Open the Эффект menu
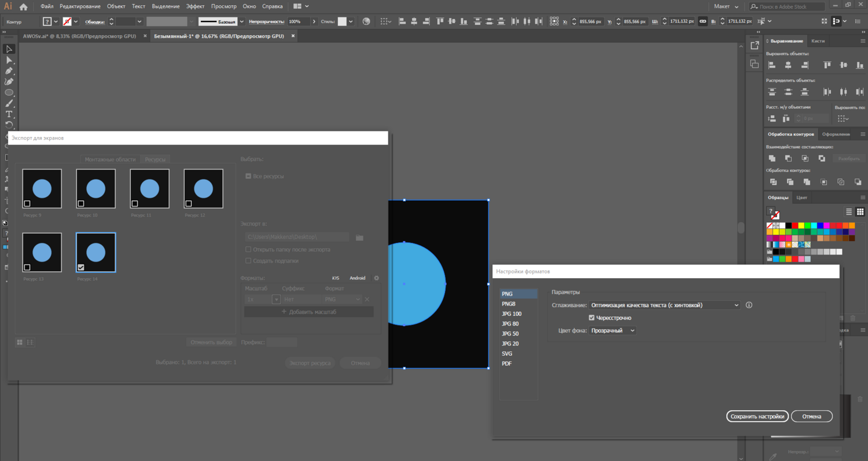Screen dimensions: 868x461 (x=195, y=6)
